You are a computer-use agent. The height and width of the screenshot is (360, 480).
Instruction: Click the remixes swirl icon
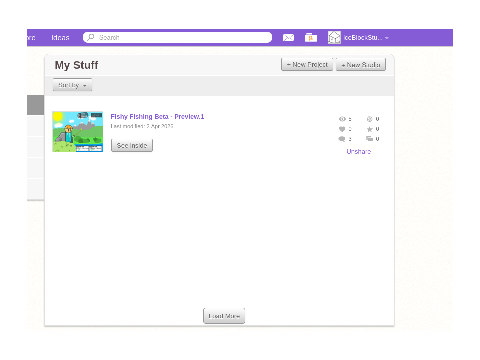tap(369, 119)
